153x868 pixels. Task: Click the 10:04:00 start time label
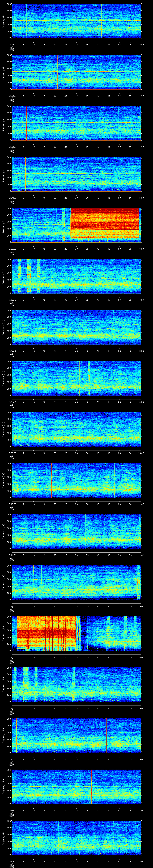click(x=12, y=197)
